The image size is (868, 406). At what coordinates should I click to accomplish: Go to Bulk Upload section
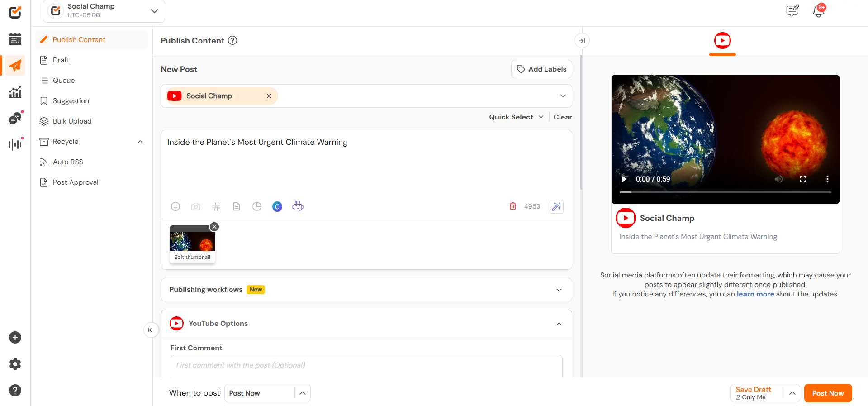click(72, 121)
